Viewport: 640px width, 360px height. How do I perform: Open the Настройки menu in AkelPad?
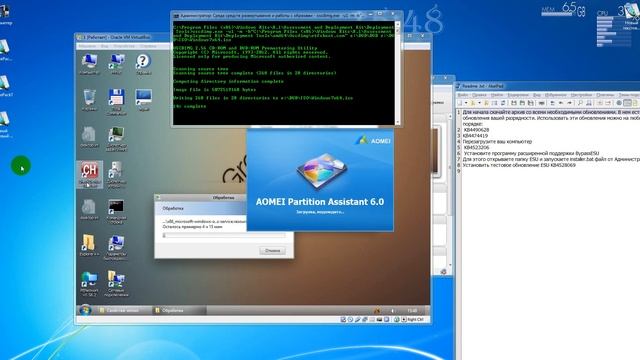[x=581, y=95]
